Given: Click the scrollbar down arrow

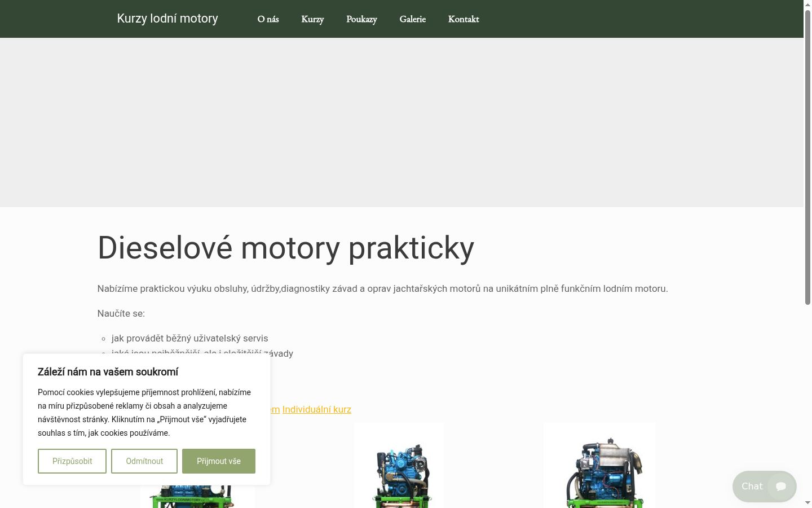Looking at the screenshot, I should click(807, 502).
